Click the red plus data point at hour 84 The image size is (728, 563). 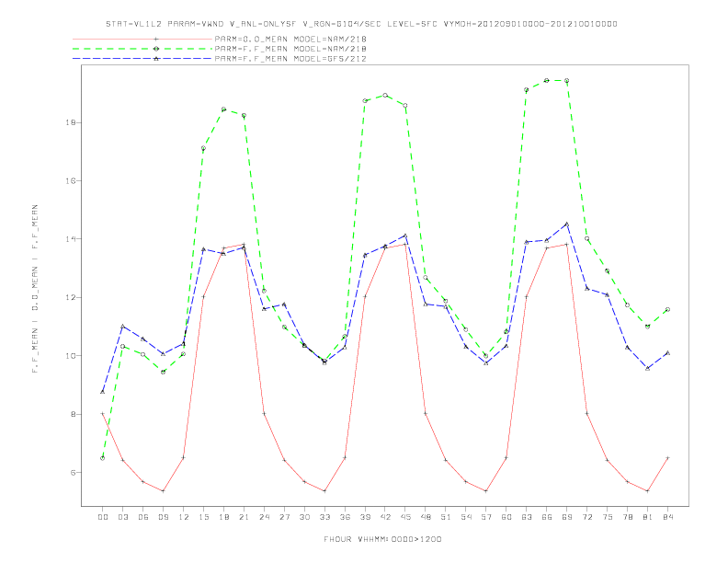pos(667,458)
